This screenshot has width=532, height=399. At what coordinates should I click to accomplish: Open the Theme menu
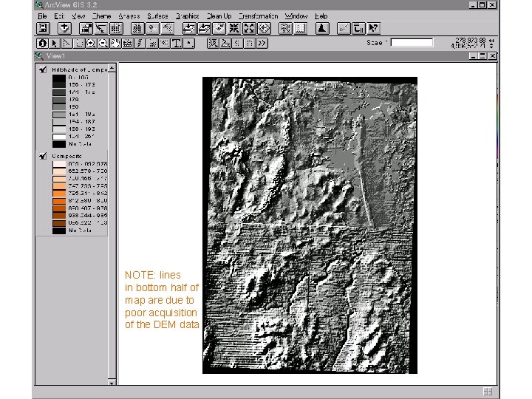click(x=101, y=16)
